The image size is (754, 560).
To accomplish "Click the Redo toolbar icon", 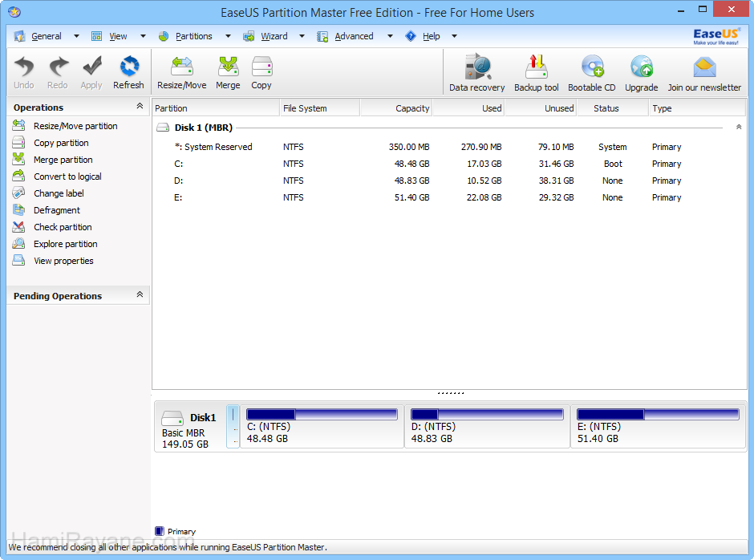I will tap(59, 67).
